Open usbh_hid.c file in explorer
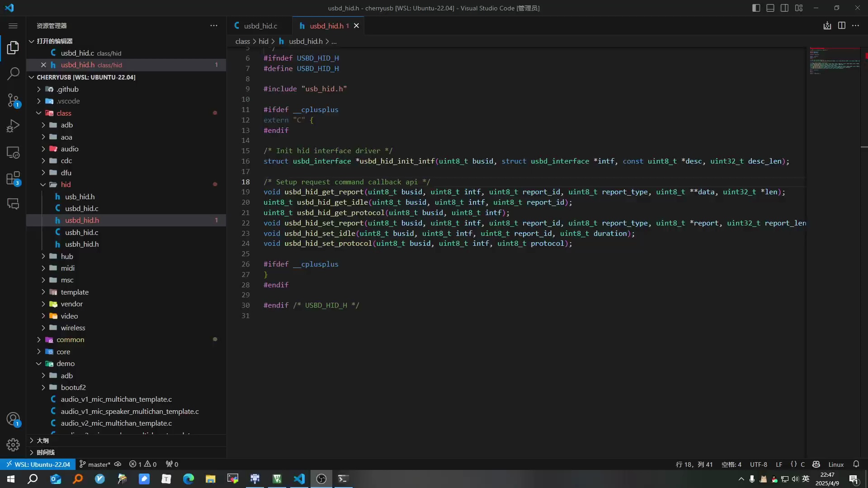 coord(81,232)
